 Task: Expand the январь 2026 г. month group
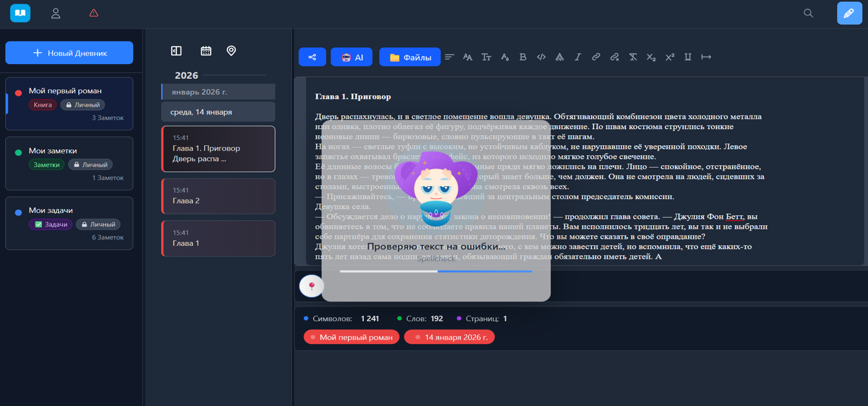[x=218, y=92]
